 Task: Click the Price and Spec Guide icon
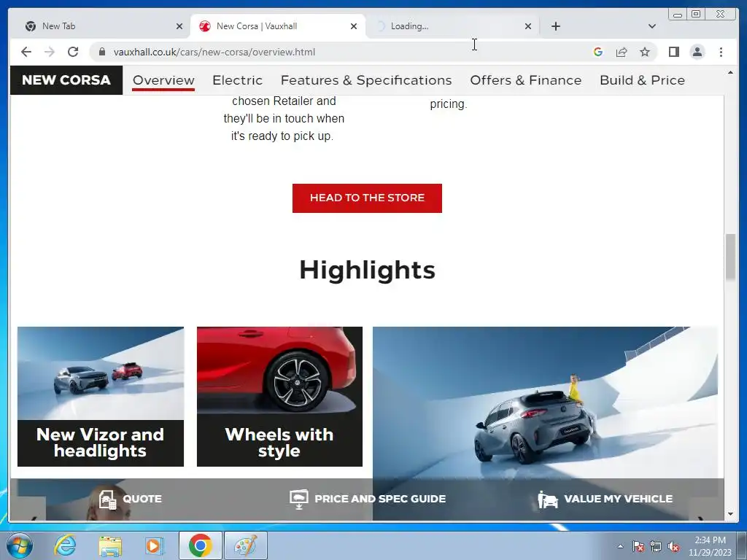[x=298, y=499]
